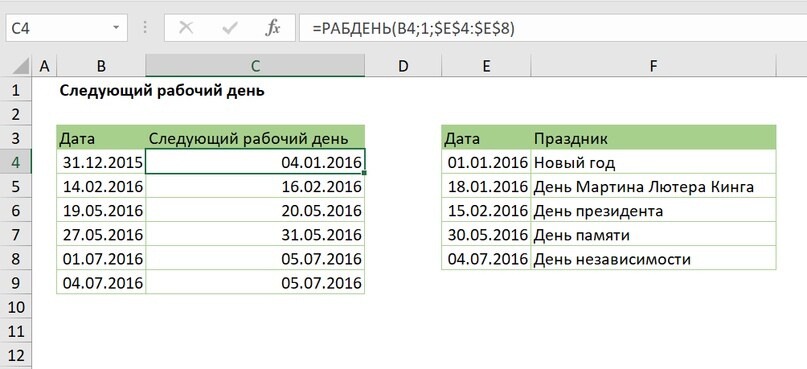The image size is (807, 369).
Task: Select cell with 14.02.2016
Action: pyautogui.click(x=101, y=186)
